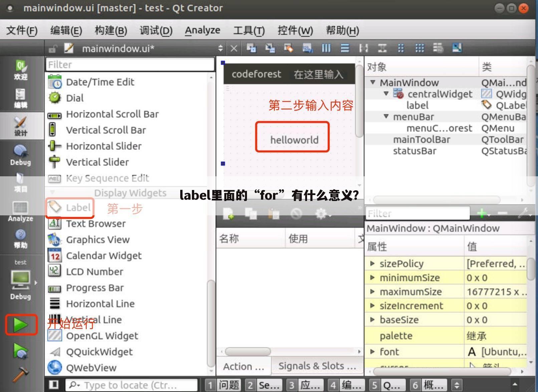Open the Welcome (欢迎) mode
Viewport: 538px width, 392px height.
[x=20, y=70]
